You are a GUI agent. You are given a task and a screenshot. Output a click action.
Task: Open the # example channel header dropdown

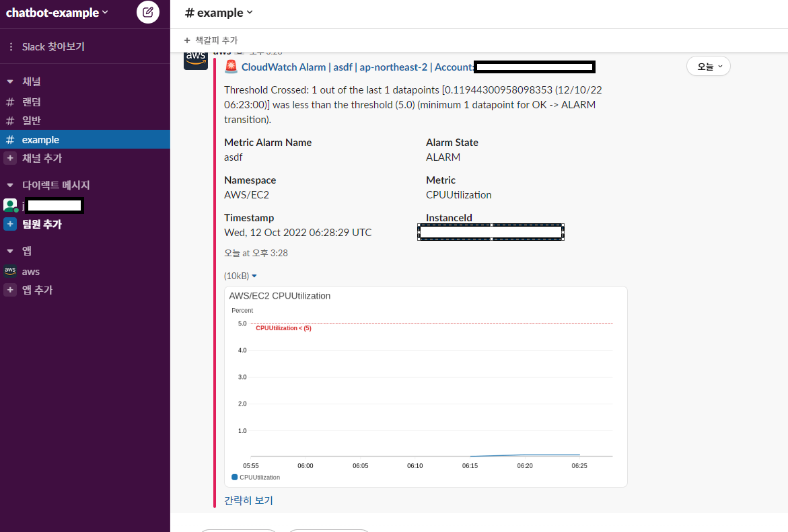pos(219,13)
